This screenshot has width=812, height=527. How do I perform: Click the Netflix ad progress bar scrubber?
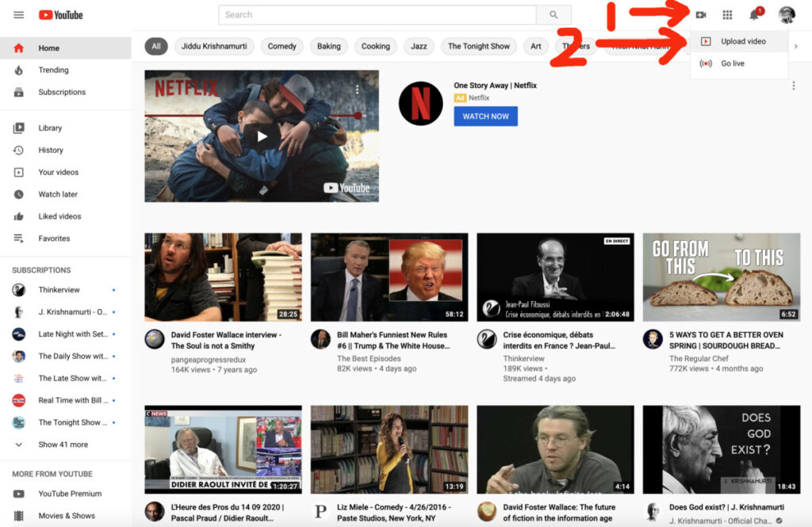coord(358,116)
